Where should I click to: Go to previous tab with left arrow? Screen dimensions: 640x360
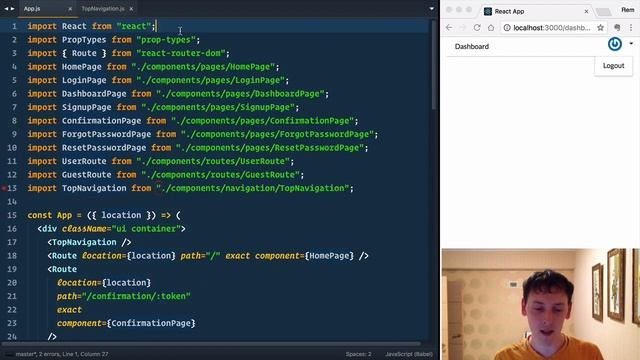point(6,9)
